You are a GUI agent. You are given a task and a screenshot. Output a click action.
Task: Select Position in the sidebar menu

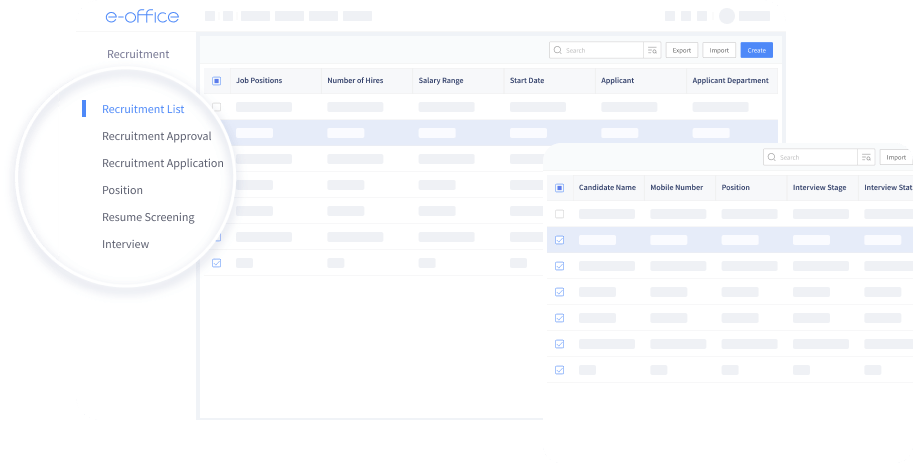(x=122, y=190)
